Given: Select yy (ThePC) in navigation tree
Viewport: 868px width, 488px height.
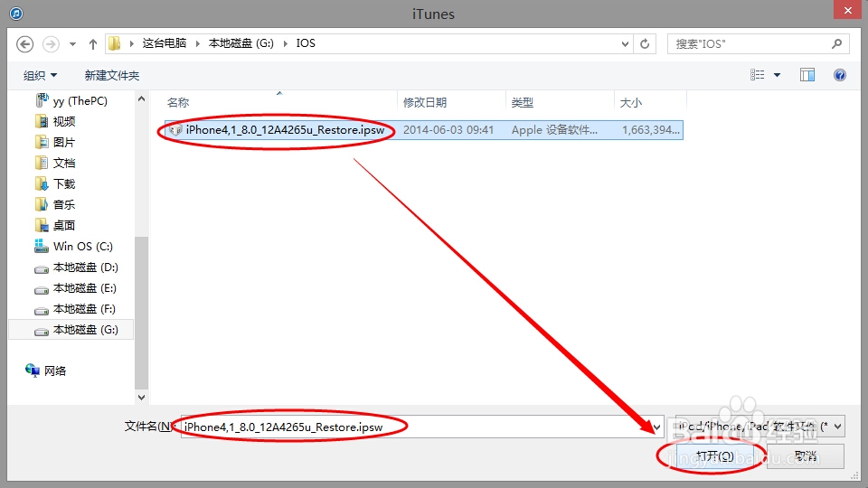Looking at the screenshot, I should 80,100.
